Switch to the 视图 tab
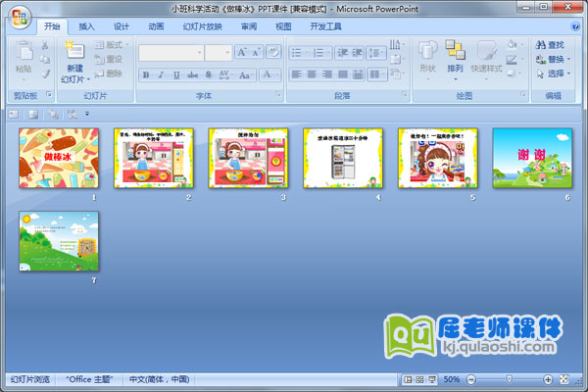 [x=283, y=26]
